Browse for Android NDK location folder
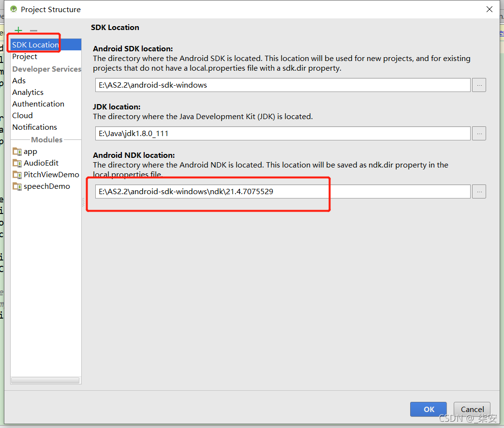Screen dimensions: 504x428 (479, 191)
